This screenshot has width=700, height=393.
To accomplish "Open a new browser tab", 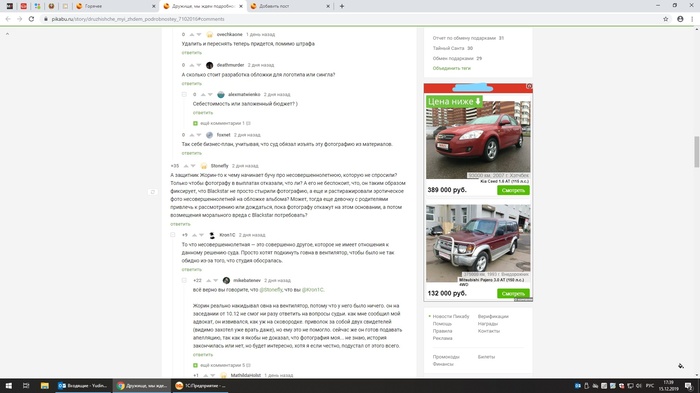I will pyautogui.click(x=342, y=6).
